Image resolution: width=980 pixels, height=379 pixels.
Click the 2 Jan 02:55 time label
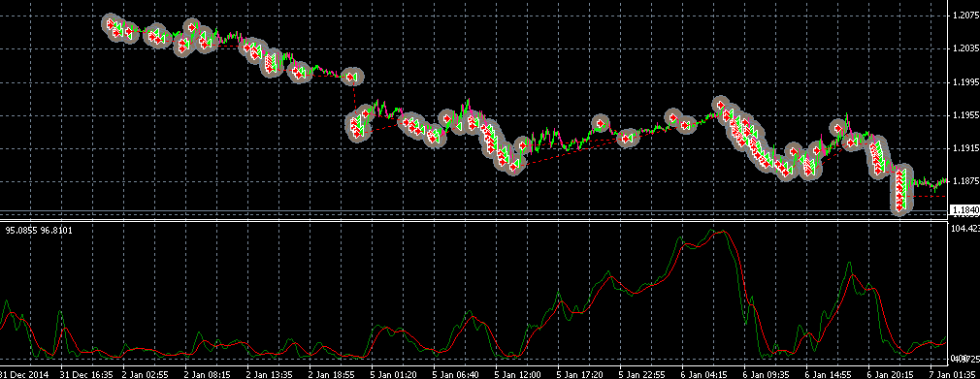coord(146,373)
